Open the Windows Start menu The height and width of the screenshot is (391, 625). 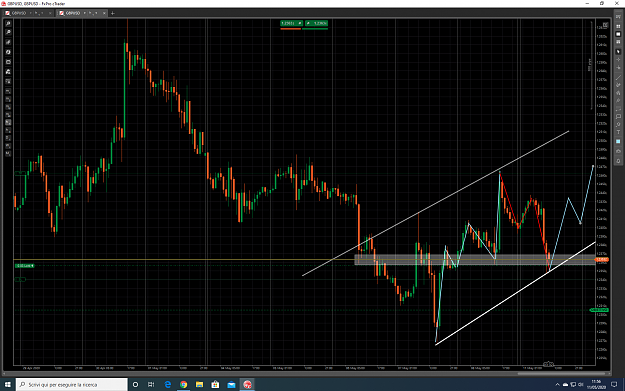[x=8, y=385]
